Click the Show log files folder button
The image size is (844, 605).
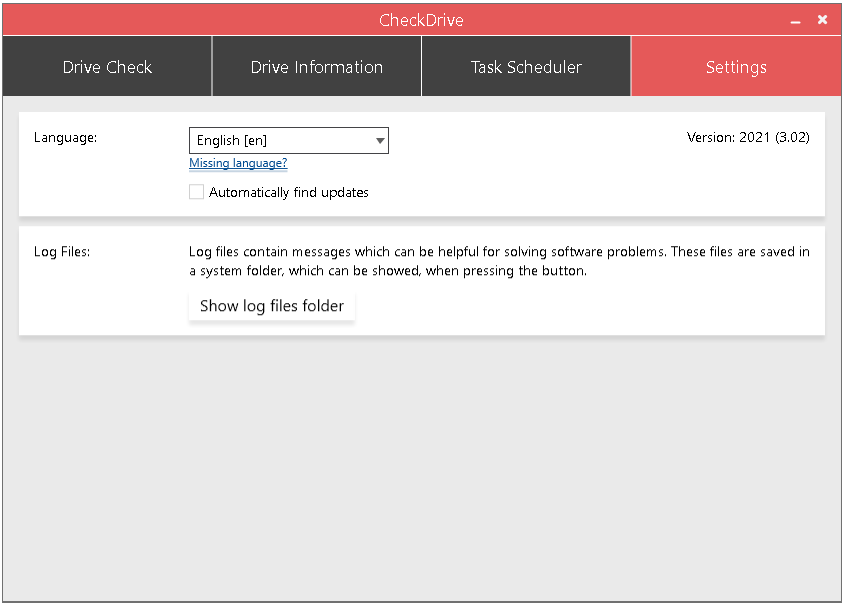click(x=272, y=306)
